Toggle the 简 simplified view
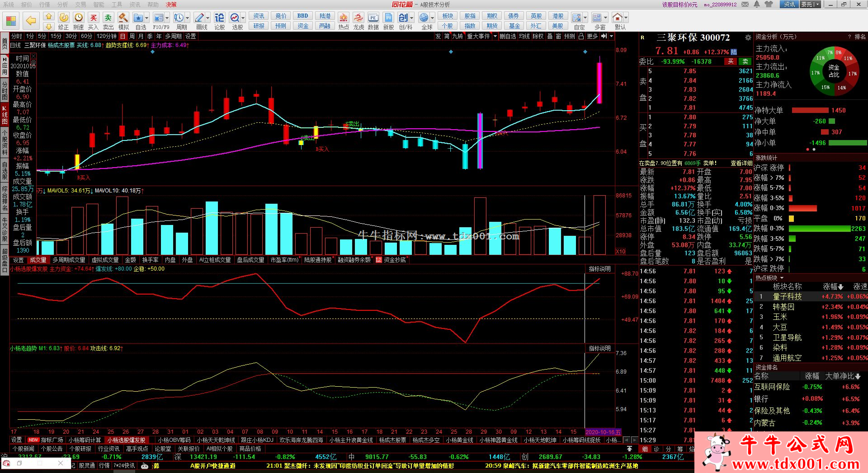The width and height of the screenshot is (868, 473). pos(447,36)
